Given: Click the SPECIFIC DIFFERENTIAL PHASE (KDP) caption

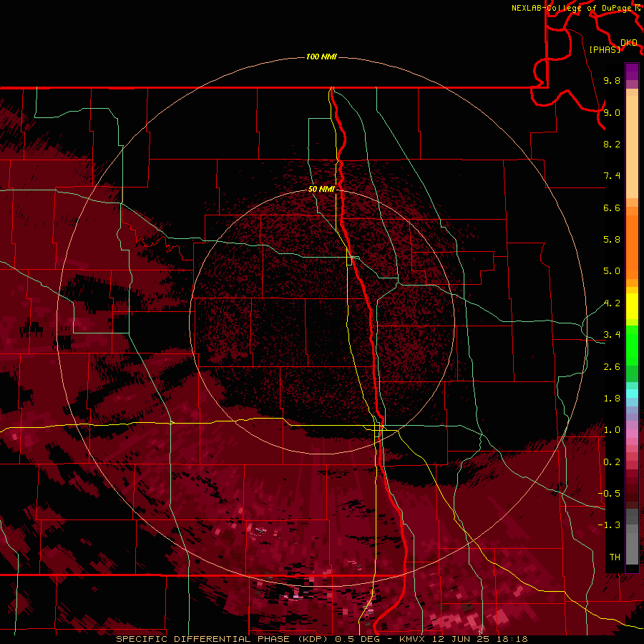Looking at the screenshot, I should pos(223,639).
